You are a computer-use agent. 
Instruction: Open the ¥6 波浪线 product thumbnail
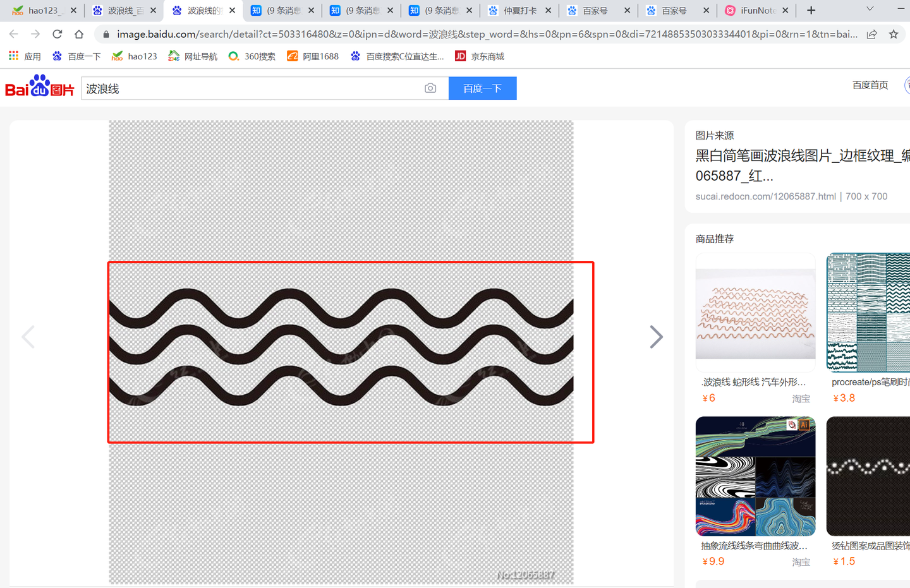pyautogui.click(x=755, y=310)
